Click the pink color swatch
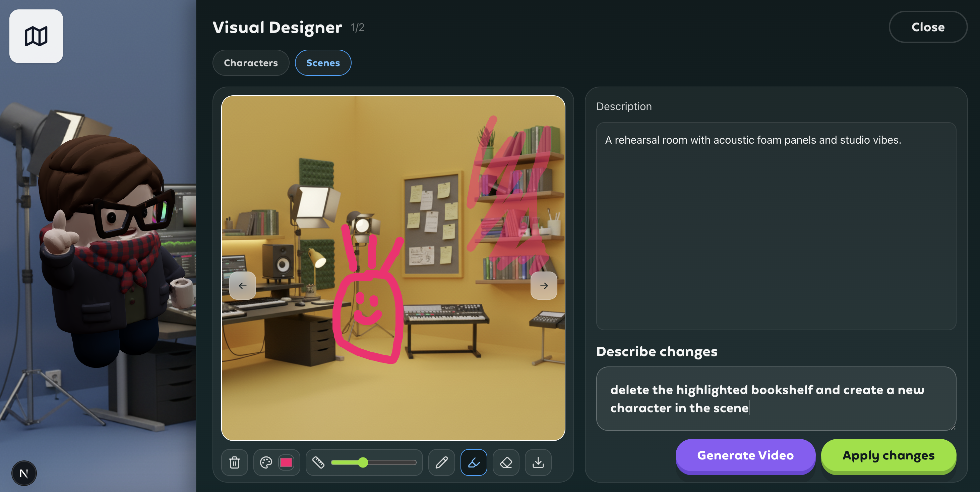980x492 pixels. 286,463
